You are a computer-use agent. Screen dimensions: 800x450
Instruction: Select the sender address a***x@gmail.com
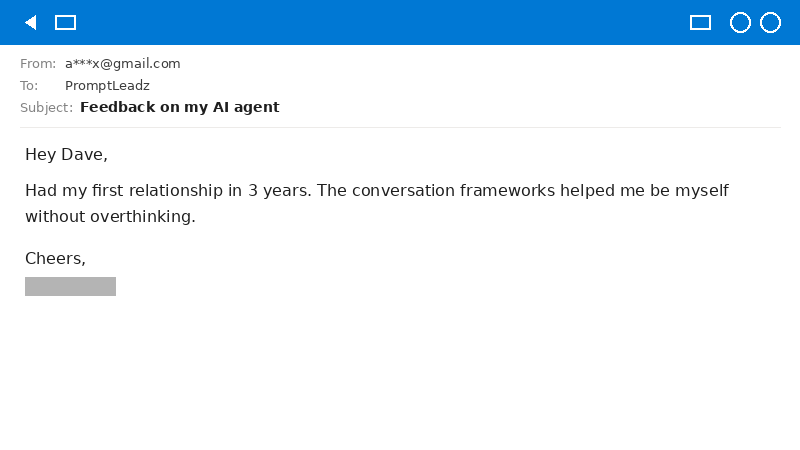pyautogui.click(x=122, y=63)
